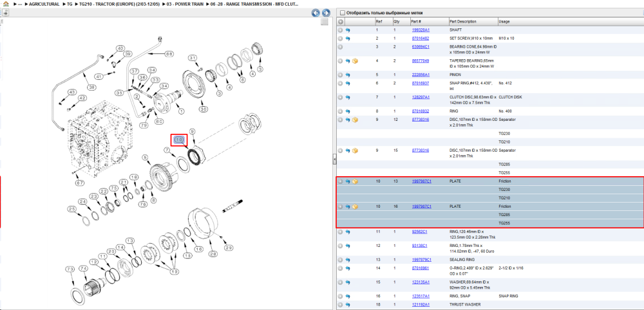Open TG breadcrumb
644x310 pixels.
coord(70,4)
